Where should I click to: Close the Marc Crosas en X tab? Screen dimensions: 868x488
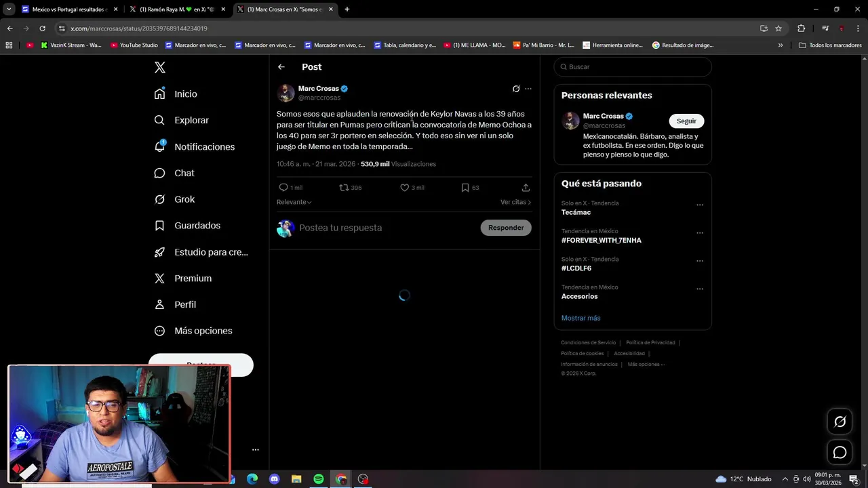tap(331, 9)
